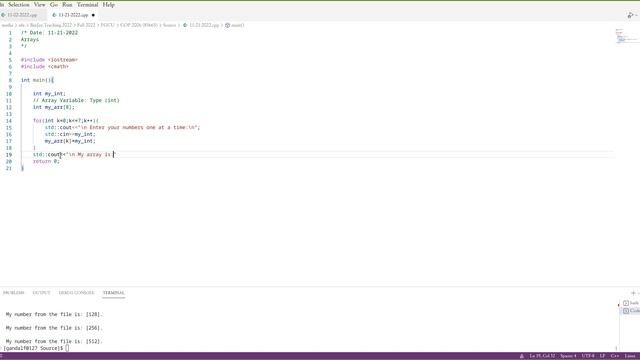This screenshot has height=360, width=640.
Task: Click the Ln/Col cursor position in status bar
Action: (542, 356)
